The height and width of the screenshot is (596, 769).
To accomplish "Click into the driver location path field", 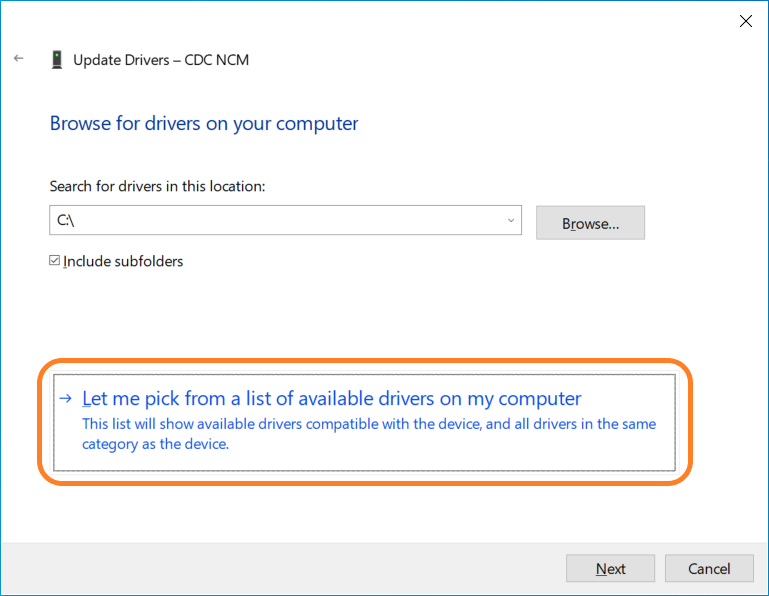I will (x=280, y=221).
